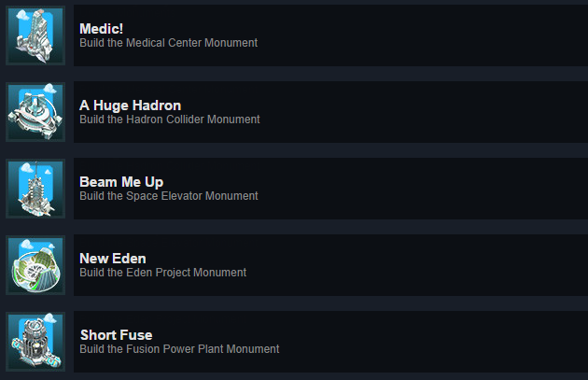This screenshot has height=380, width=588.
Task: Click empty space in A Huge Hadron row
Action: click(x=429, y=112)
